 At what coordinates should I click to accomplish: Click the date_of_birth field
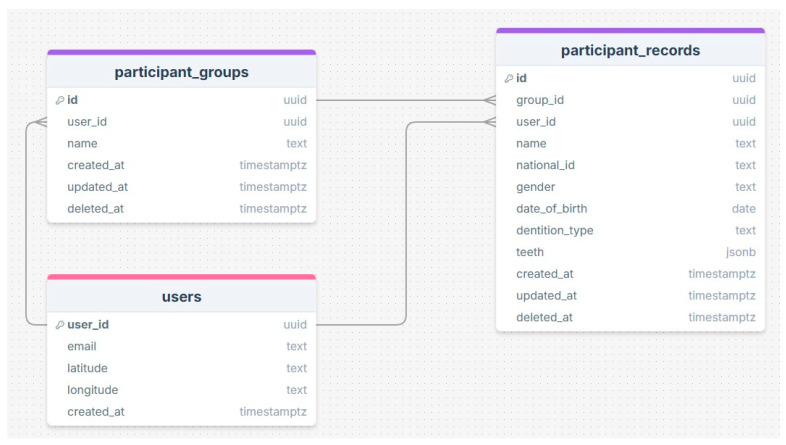click(x=630, y=209)
